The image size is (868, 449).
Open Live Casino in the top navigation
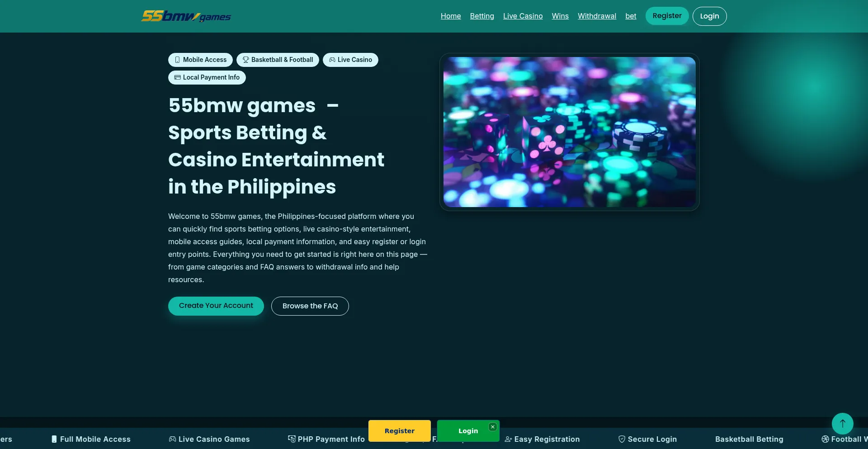coord(523,16)
